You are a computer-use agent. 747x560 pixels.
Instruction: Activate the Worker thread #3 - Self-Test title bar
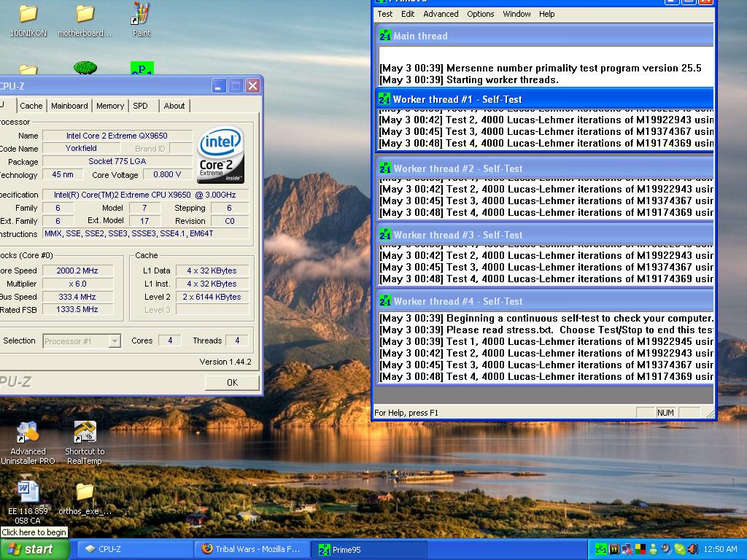pos(544,235)
